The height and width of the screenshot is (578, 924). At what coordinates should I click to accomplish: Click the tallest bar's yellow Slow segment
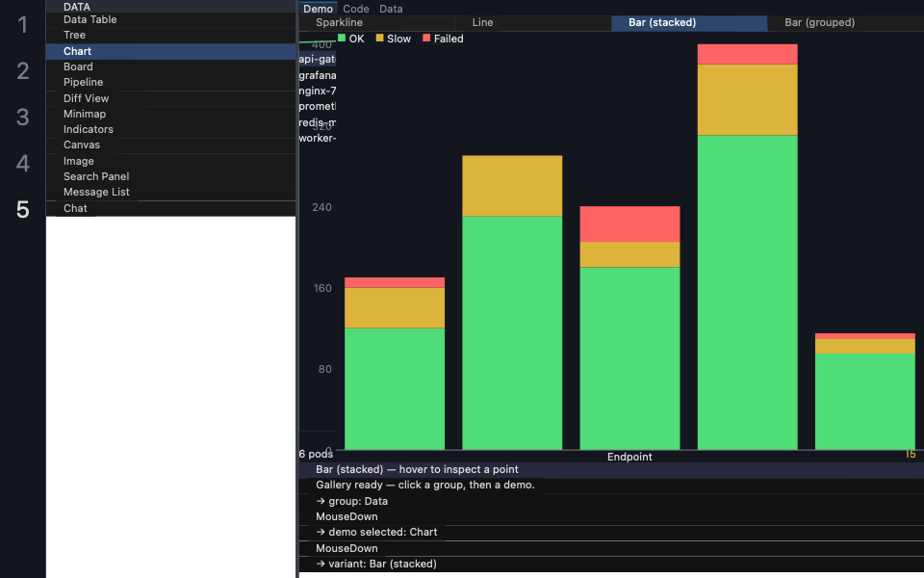[x=747, y=99]
